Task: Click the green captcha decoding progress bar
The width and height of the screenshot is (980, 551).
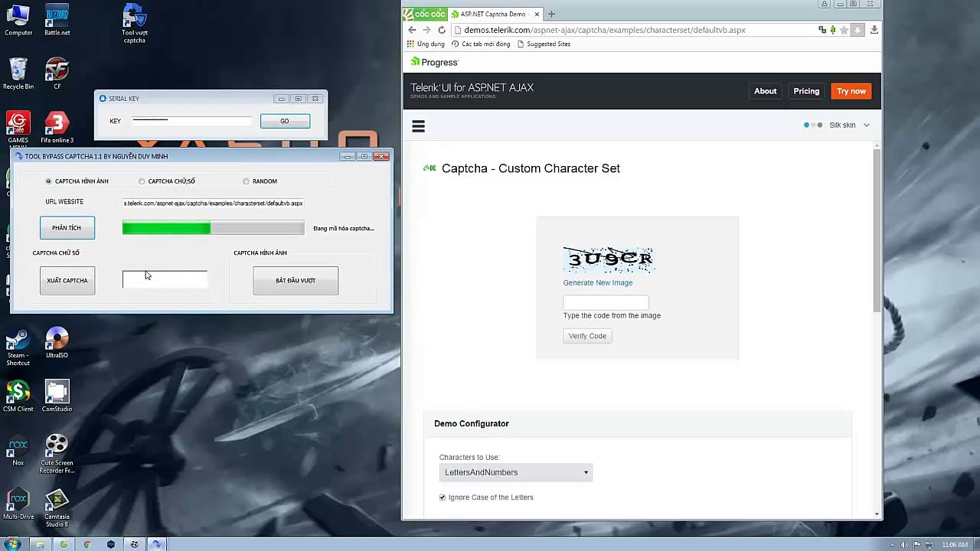Action: click(213, 228)
